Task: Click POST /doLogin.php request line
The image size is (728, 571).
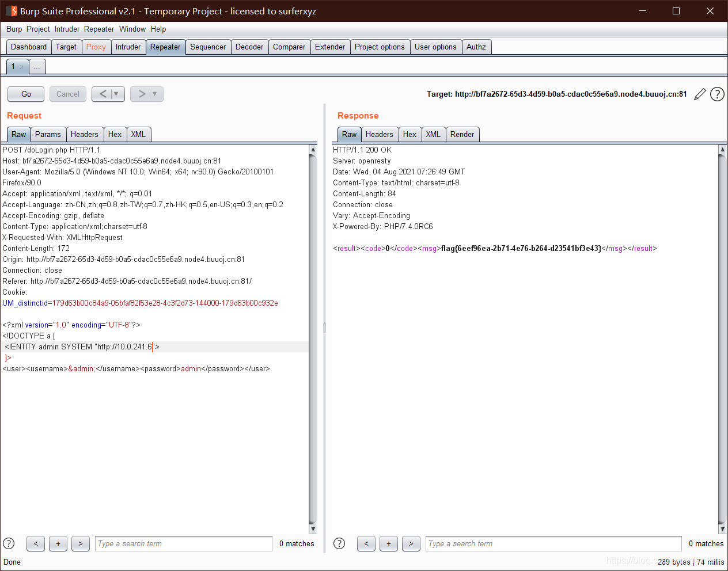Action: [x=51, y=150]
